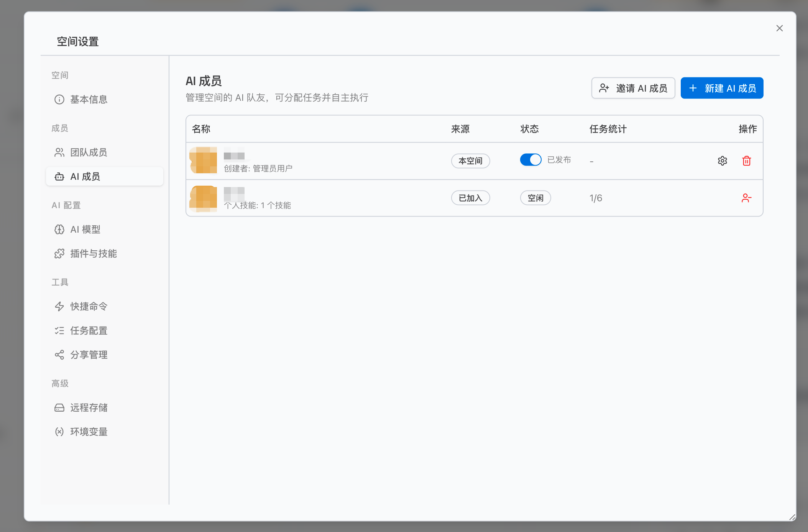
Task: Select the 插件与技能 puzzle icon
Action: click(59, 253)
